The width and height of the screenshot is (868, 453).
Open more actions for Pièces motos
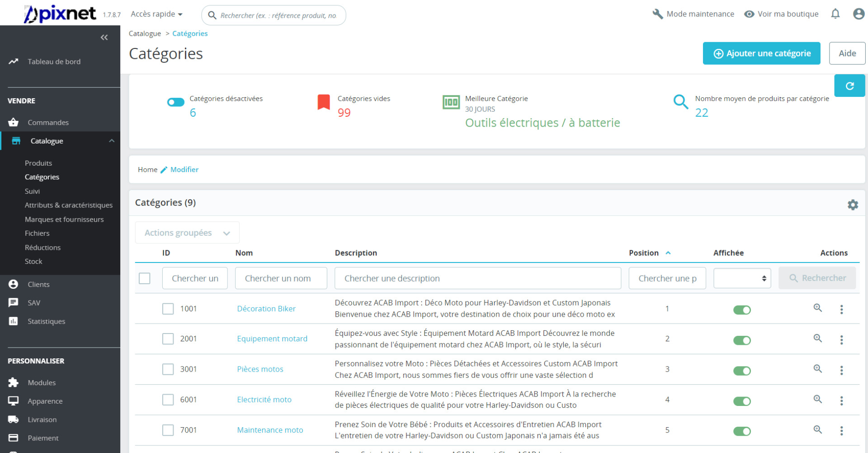click(841, 370)
